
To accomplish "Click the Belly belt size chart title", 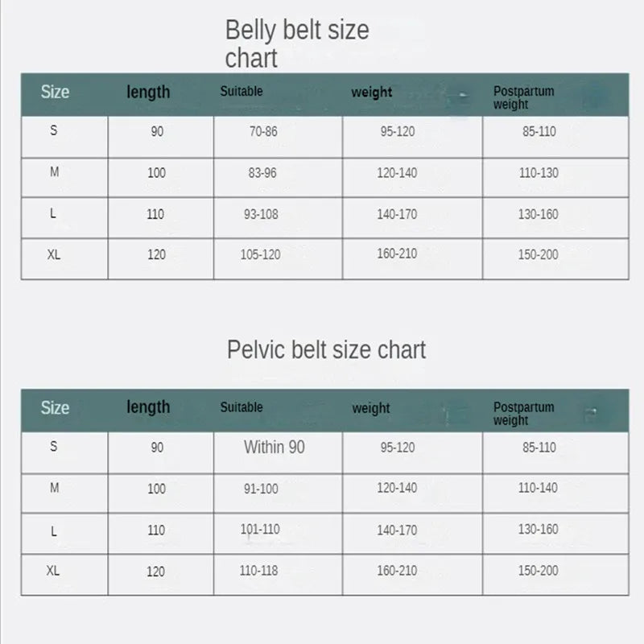I will (297, 43).
